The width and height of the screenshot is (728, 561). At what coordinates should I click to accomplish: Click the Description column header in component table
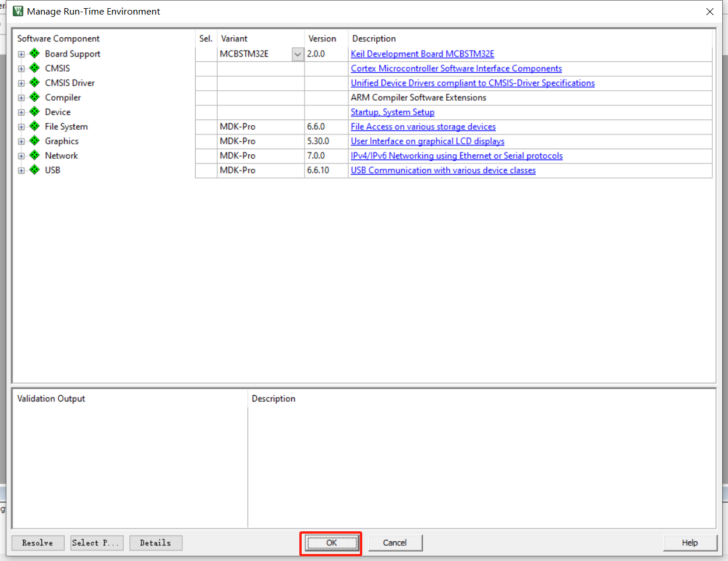374,38
